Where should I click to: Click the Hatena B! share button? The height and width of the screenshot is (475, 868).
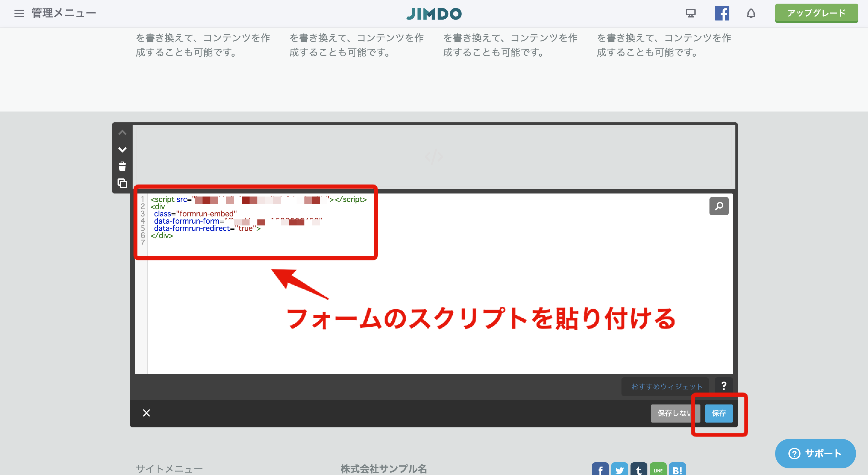(677, 469)
